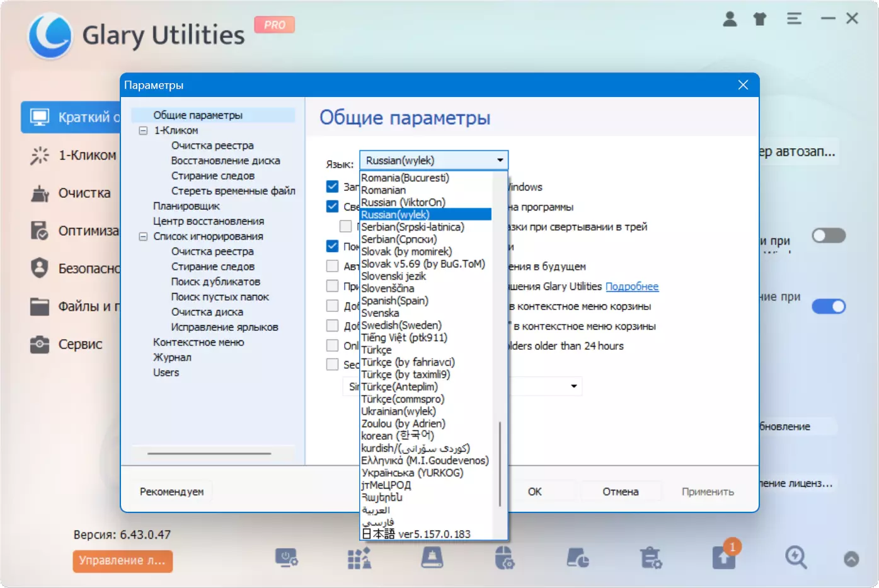The height and width of the screenshot is (588, 879).
Task: Toggle the checkbox starting with Авт
Action: 332,266
